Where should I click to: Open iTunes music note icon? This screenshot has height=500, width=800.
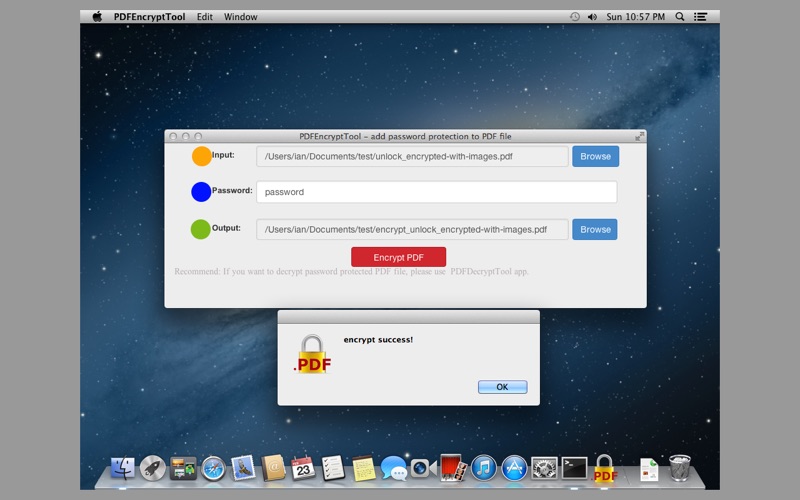pos(484,468)
